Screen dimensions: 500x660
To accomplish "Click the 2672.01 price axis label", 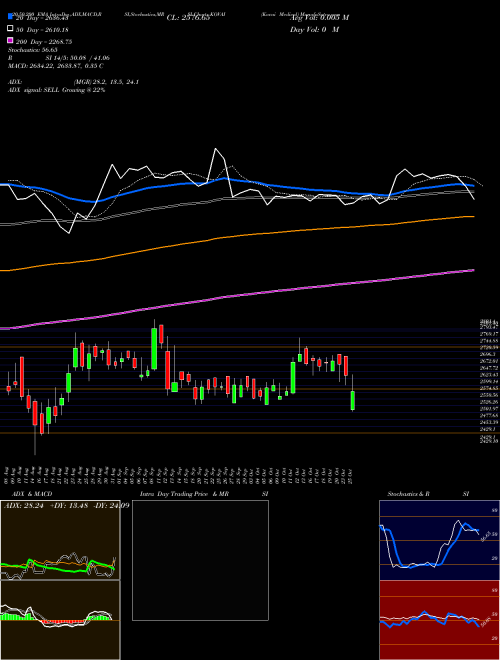I will (x=489, y=361).
